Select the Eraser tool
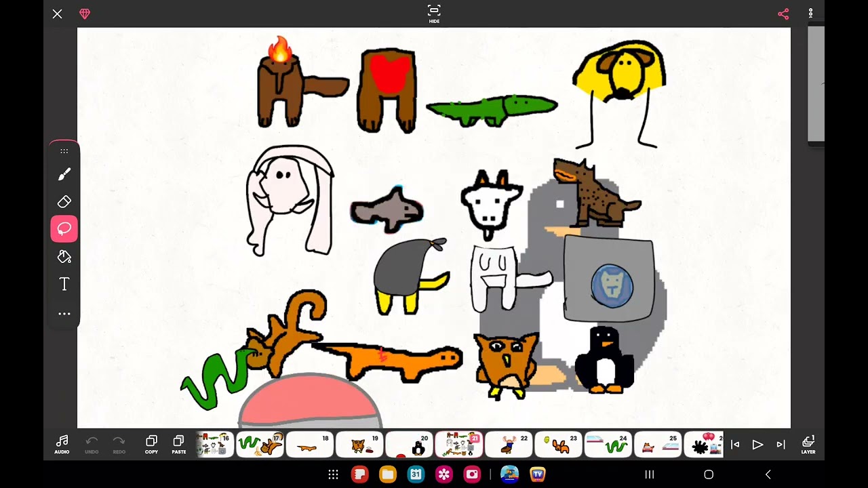 pos(64,201)
